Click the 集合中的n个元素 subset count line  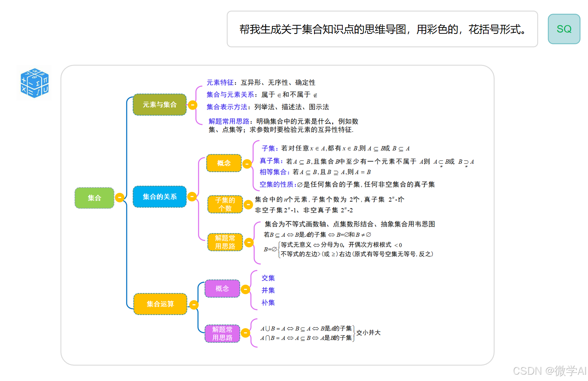329,200
